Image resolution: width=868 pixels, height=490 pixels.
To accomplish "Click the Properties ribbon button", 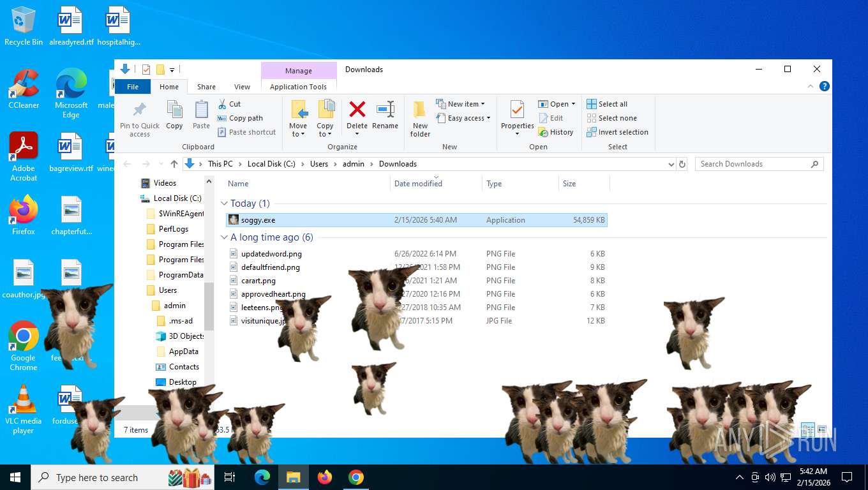I will (x=518, y=119).
